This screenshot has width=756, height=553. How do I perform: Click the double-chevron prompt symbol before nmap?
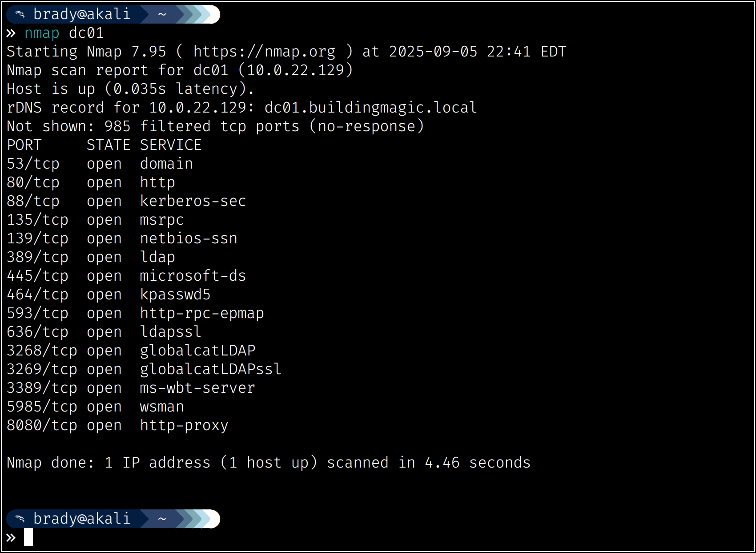[11, 33]
